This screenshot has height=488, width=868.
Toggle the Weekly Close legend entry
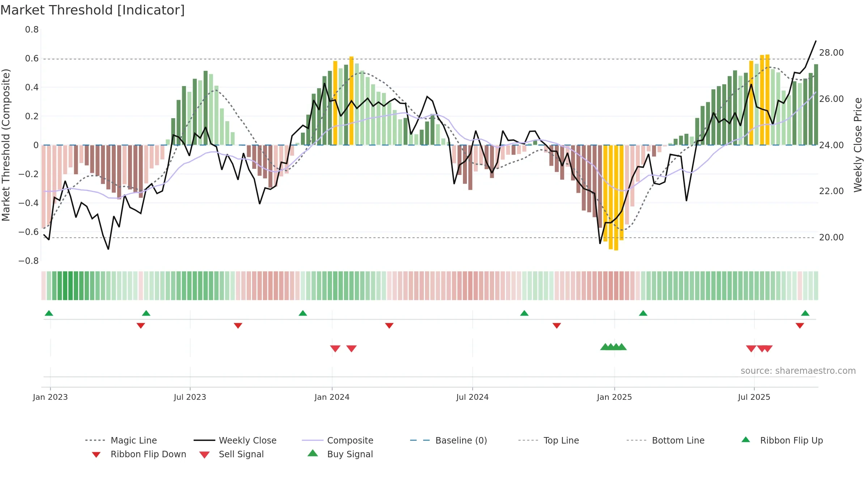235,440
